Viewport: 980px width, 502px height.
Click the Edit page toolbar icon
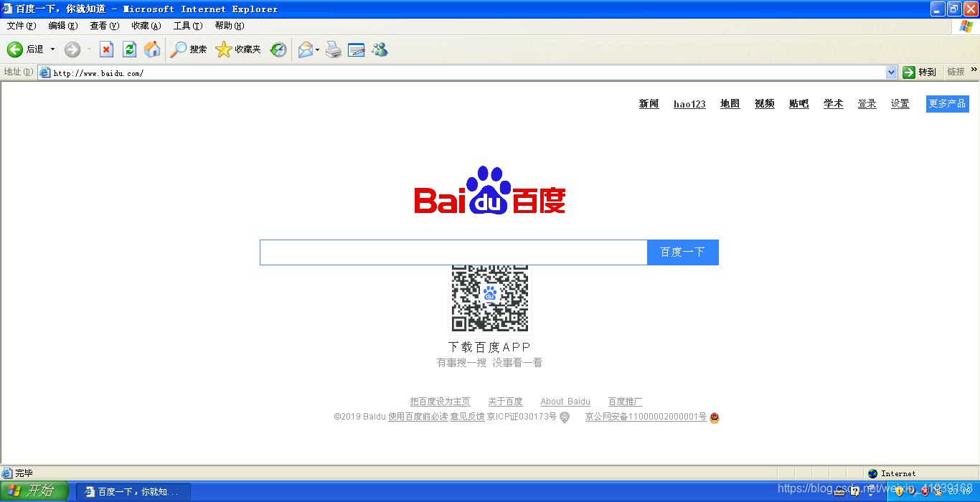pyautogui.click(x=357, y=49)
